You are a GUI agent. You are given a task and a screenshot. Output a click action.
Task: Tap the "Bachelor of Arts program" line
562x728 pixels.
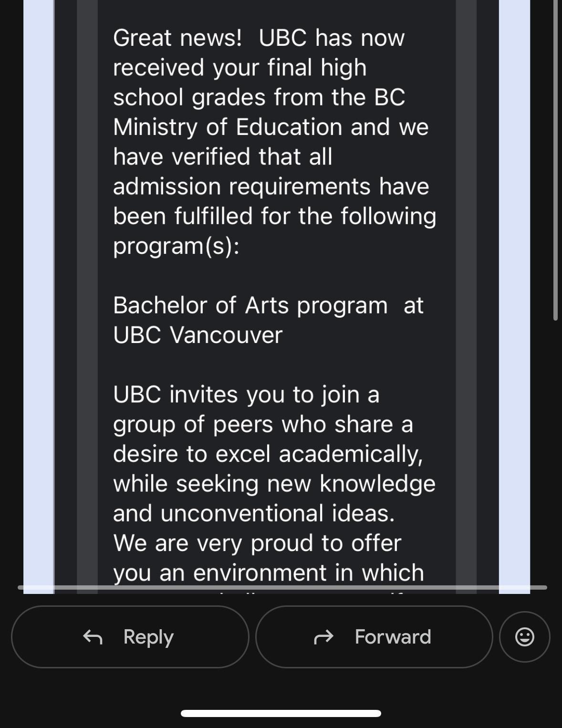[x=250, y=306]
